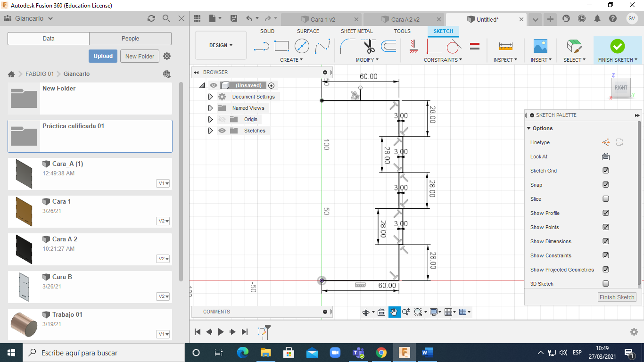The height and width of the screenshot is (362, 644).
Task: Expand the Sketches node in browser
Action: [211, 131]
